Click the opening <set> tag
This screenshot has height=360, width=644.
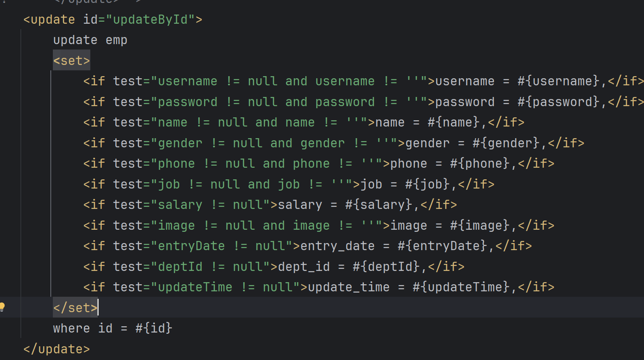click(x=71, y=61)
